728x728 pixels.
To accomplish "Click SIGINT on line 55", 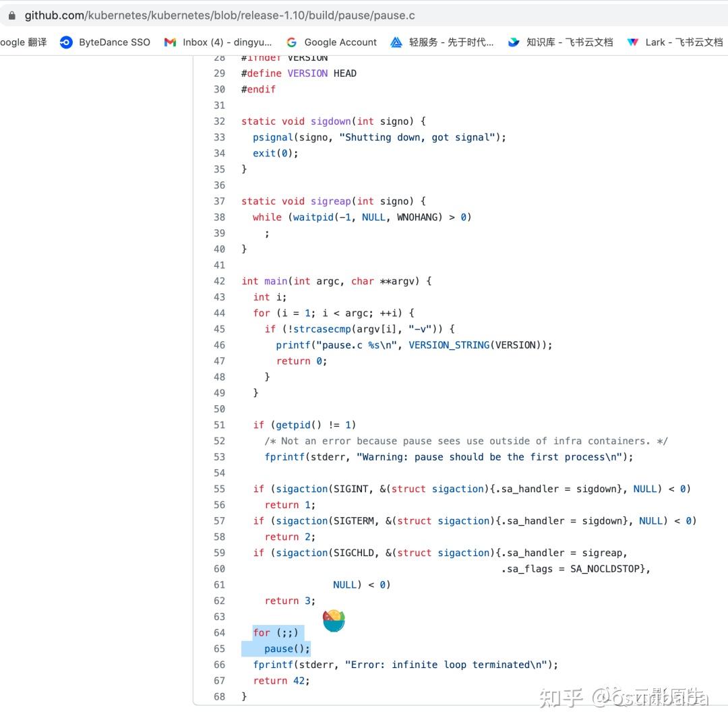I will [351, 489].
